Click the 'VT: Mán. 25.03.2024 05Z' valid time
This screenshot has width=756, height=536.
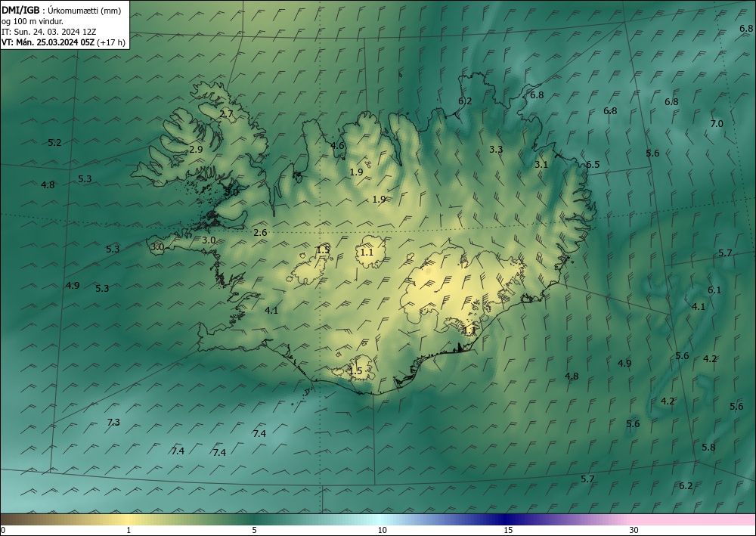point(48,42)
